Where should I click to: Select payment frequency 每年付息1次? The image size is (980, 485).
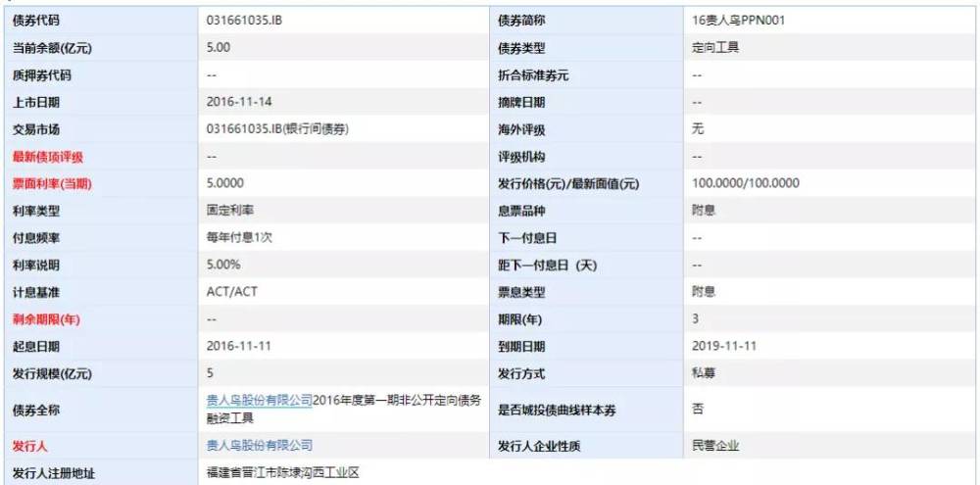coord(240,237)
